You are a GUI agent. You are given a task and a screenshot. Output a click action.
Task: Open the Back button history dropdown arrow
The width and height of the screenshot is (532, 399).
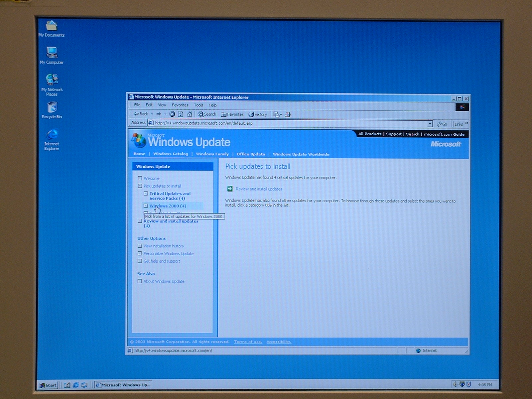pos(152,114)
